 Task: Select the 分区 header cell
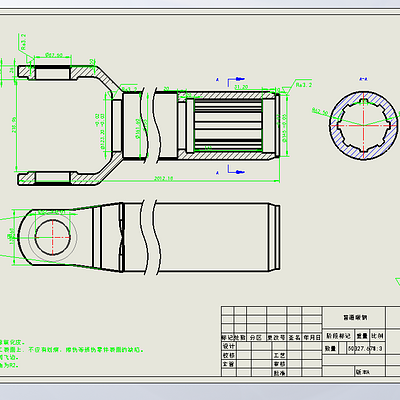[256, 338]
